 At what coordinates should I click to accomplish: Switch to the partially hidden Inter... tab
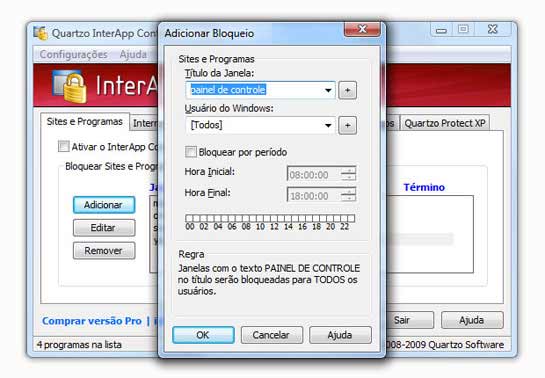click(144, 123)
